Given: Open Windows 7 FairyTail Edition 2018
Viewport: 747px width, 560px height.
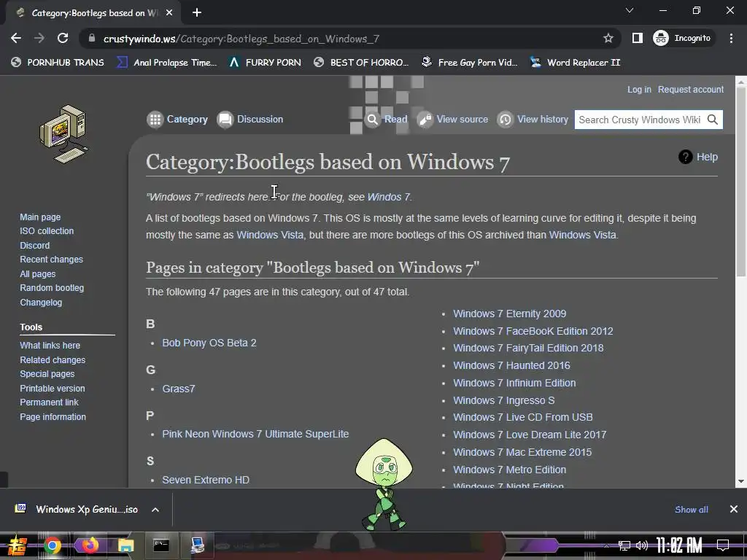Looking at the screenshot, I should point(528,348).
